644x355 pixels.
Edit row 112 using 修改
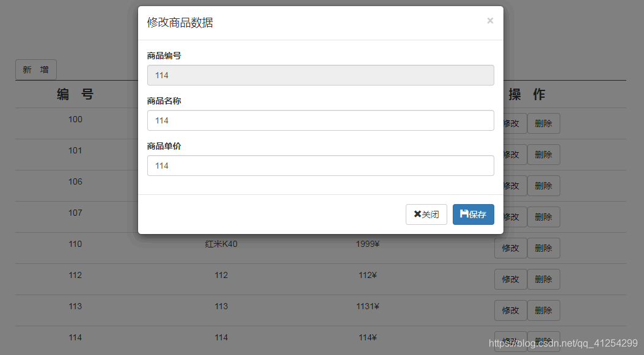pos(511,279)
